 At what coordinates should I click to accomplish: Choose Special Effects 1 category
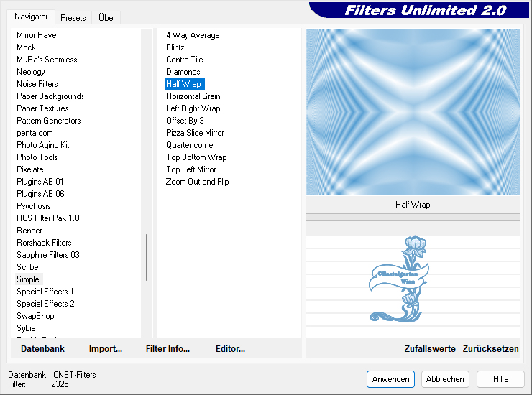[x=45, y=292]
